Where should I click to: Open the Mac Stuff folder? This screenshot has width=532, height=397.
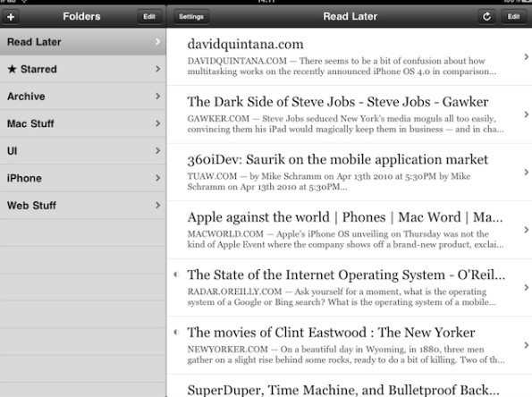[x=83, y=123]
